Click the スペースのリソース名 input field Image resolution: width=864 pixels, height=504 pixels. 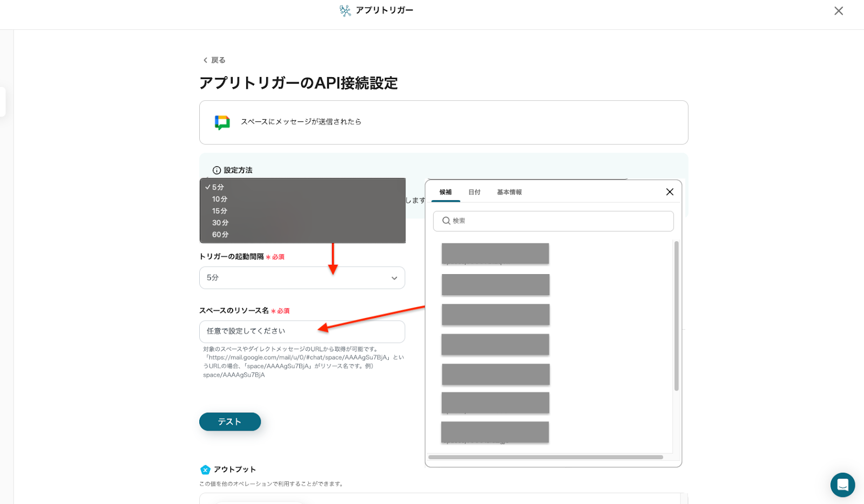tap(302, 331)
